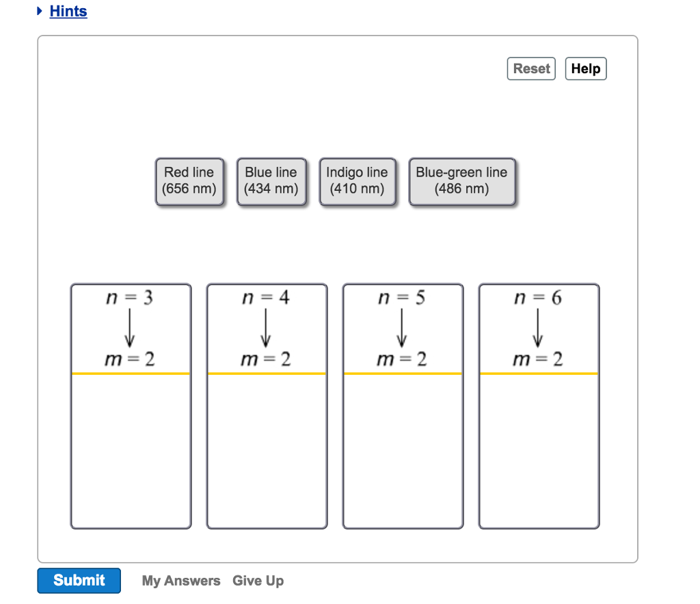This screenshot has height=604, width=700.
Task: Submit your answers
Action: [x=79, y=580]
